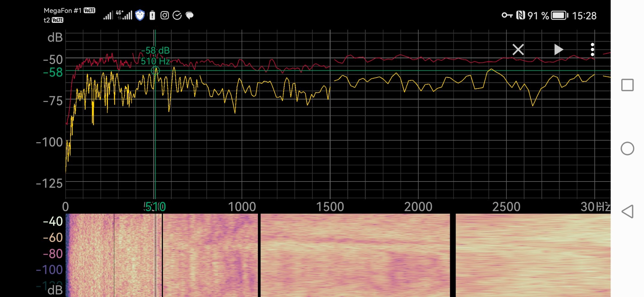
Task: Dismiss the peak curve with X
Action: tap(518, 50)
